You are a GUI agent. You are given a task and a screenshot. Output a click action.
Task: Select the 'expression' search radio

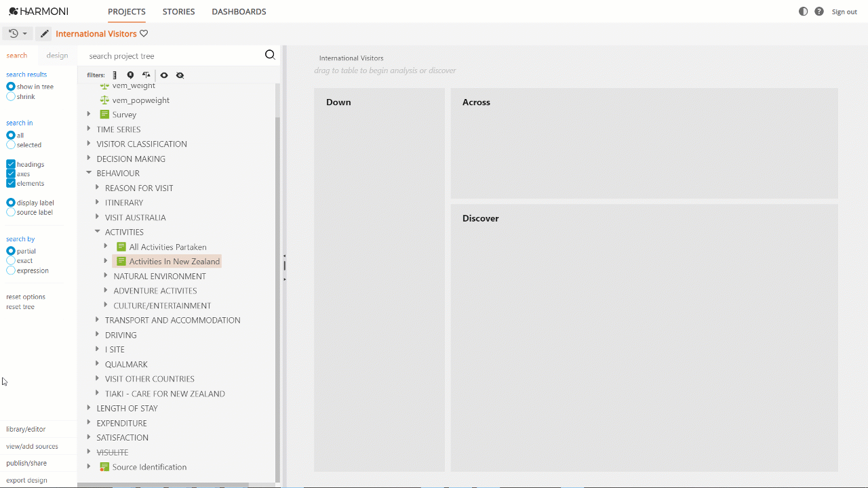[x=11, y=270]
